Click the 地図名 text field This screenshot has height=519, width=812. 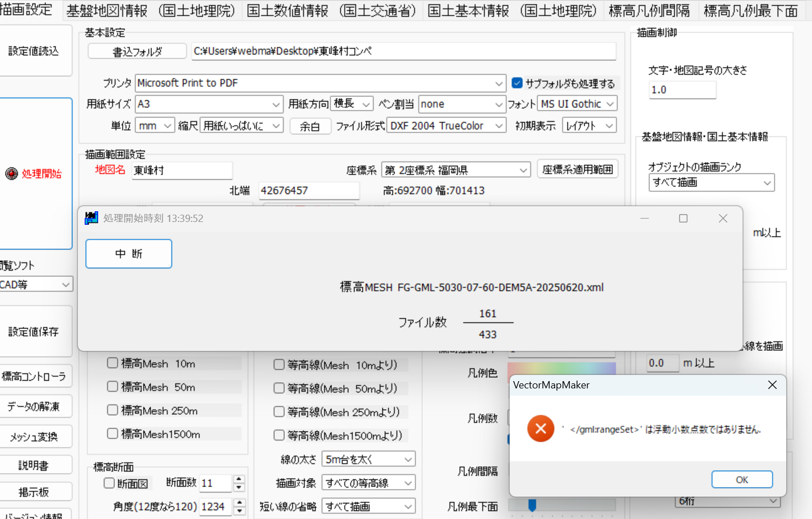pyautogui.click(x=182, y=170)
